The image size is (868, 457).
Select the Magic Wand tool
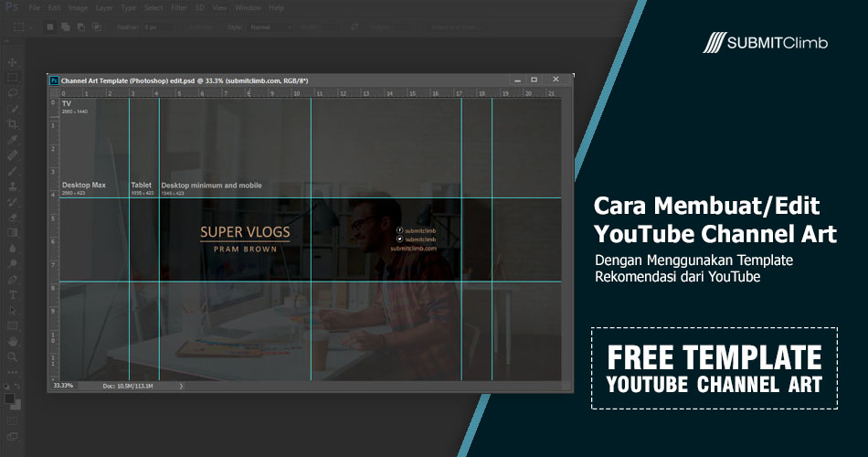coord(12,109)
